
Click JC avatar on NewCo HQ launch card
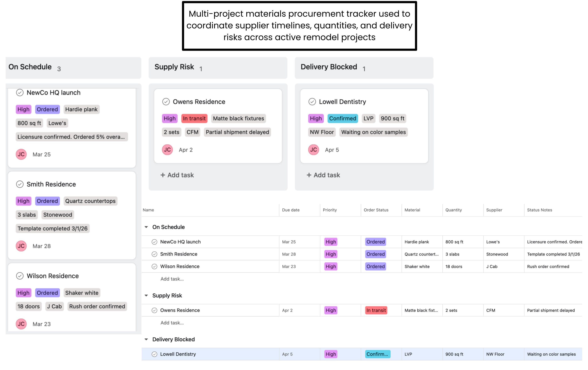tap(21, 154)
